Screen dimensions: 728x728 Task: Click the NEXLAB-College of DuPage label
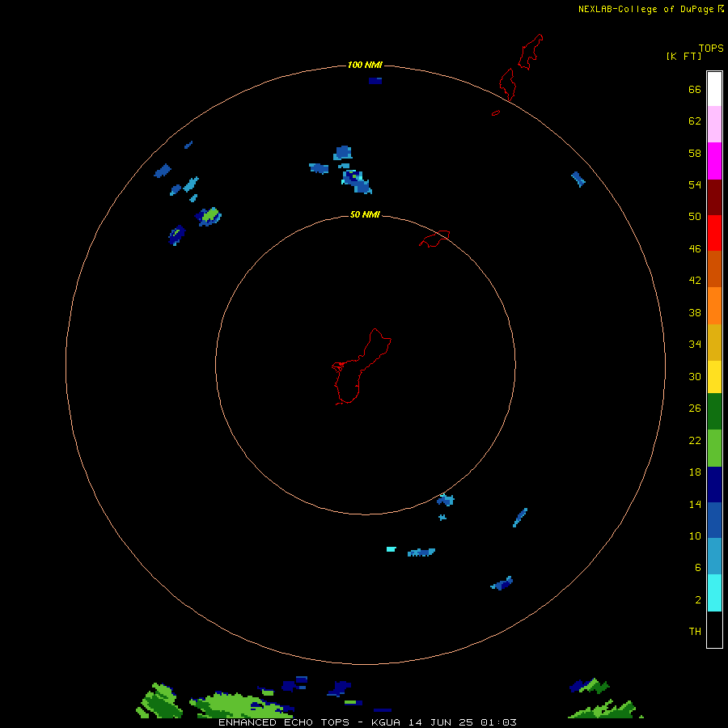pos(645,9)
